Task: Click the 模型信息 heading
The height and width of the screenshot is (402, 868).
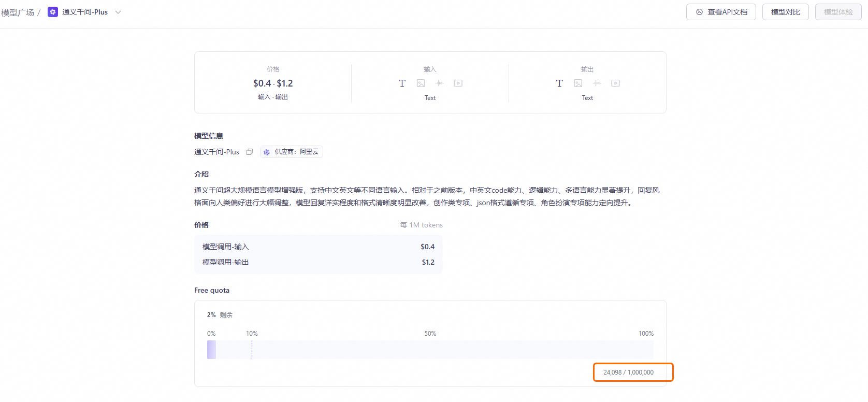Action: tap(209, 136)
